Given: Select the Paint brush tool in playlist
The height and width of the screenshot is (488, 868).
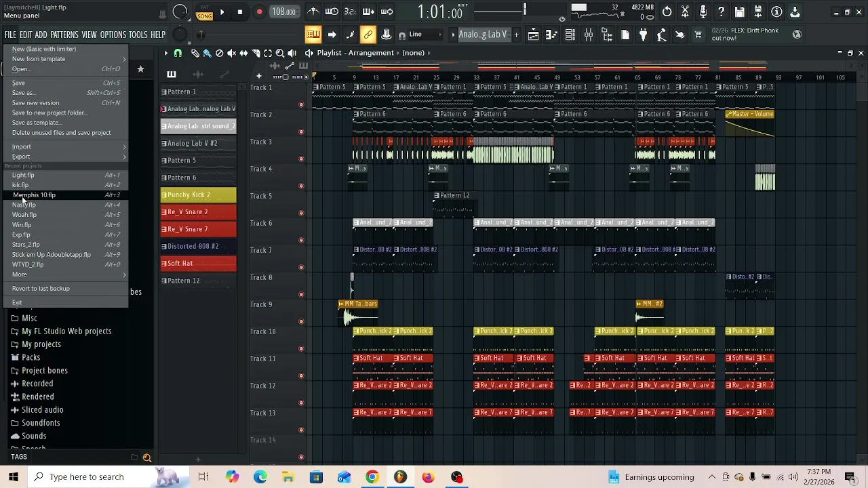Looking at the screenshot, I should (x=207, y=53).
